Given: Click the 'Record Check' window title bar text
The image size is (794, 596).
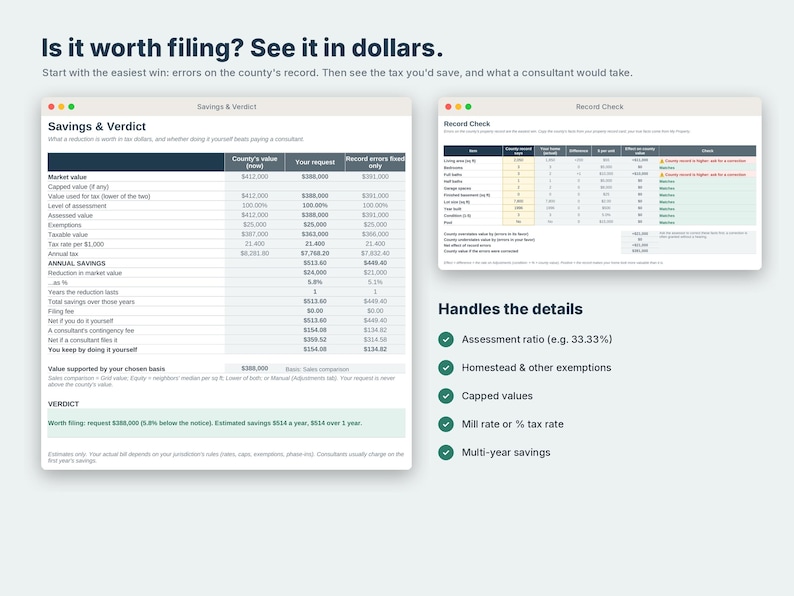Looking at the screenshot, I should [600, 107].
